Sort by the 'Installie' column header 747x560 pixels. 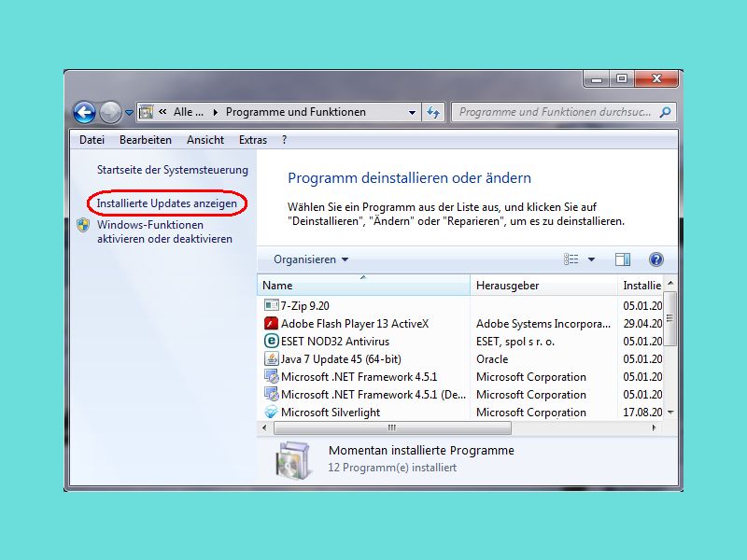click(x=641, y=286)
